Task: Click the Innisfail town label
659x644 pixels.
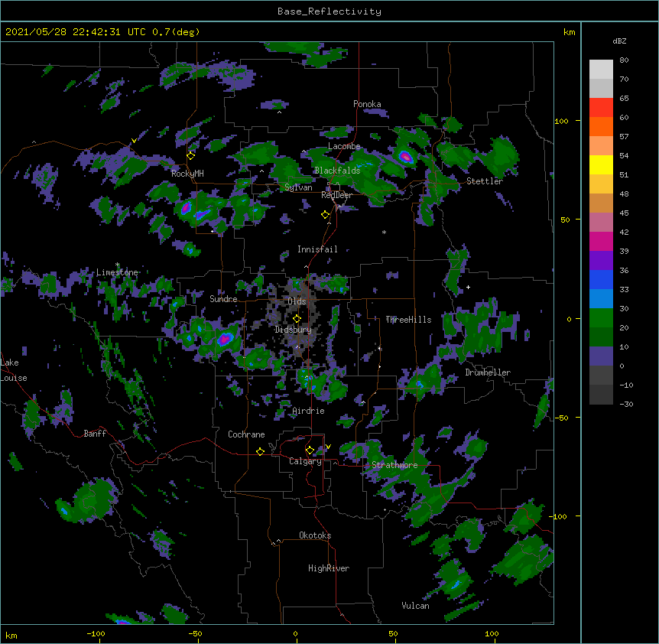Action: (x=317, y=249)
